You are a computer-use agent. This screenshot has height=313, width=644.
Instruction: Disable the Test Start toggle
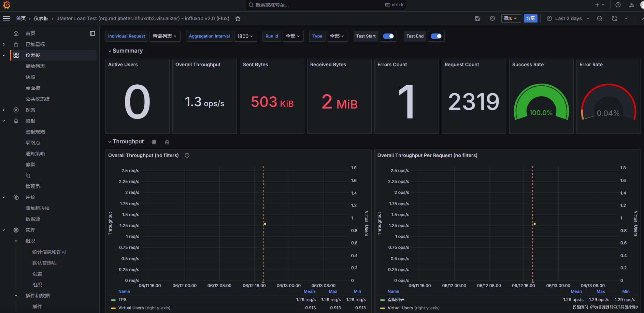tap(388, 36)
